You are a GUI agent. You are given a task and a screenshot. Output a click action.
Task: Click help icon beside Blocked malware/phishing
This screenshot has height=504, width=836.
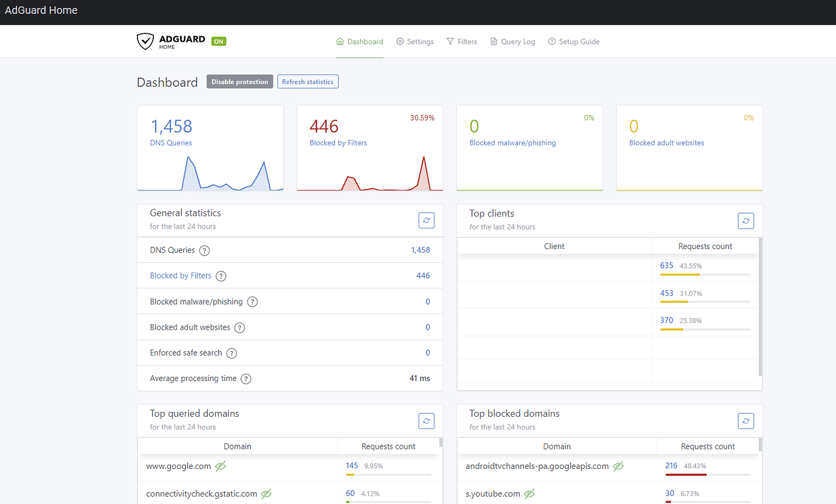point(253,302)
